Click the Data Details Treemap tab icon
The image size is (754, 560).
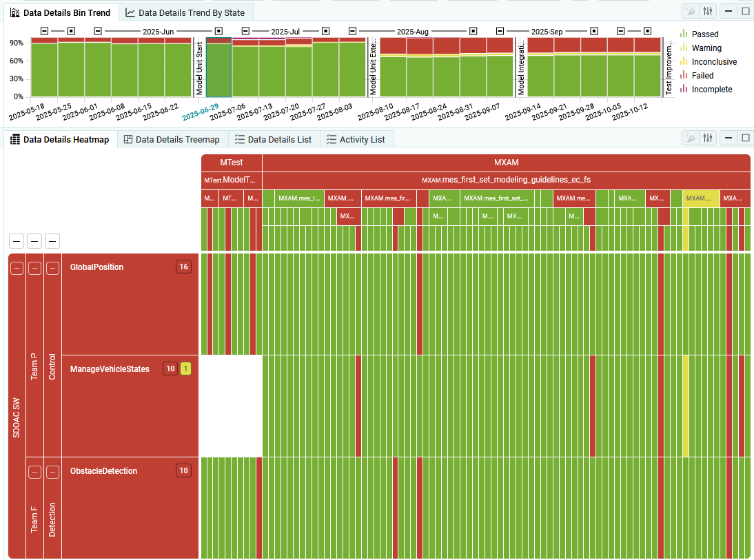tap(128, 139)
